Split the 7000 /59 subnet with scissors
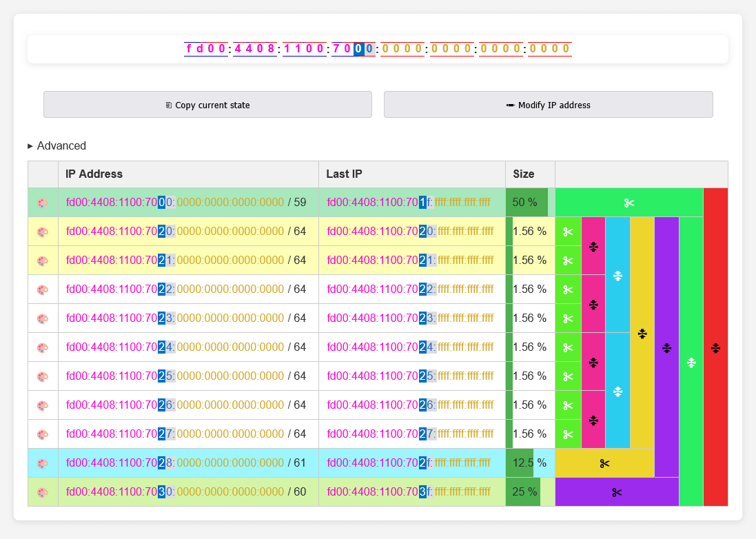Image resolution: width=756 pixels, height=539 pixels. [629, 203]
